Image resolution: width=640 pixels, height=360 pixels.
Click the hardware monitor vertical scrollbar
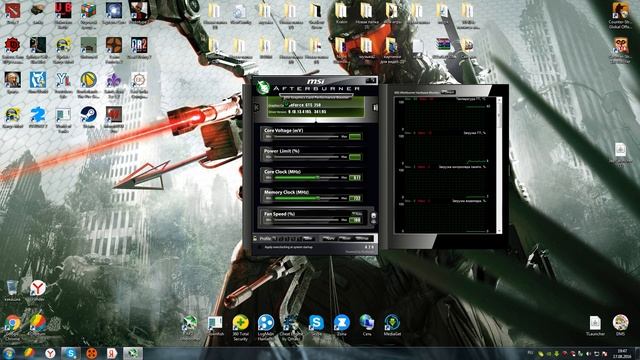[x=499, y=165]
